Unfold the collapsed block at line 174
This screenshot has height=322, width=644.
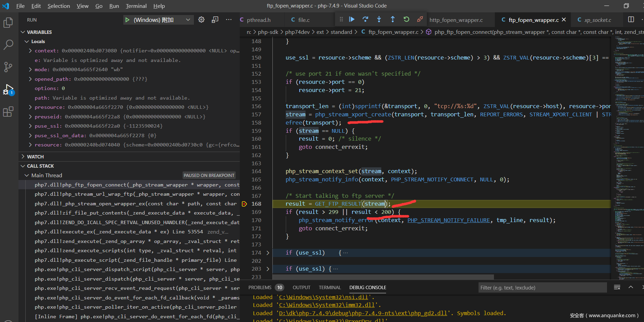[268, 253]
